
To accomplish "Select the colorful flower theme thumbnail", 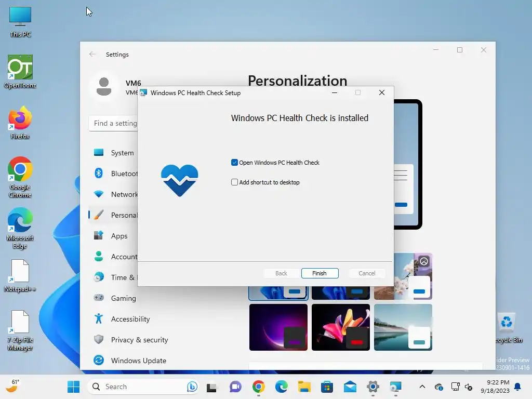I will 341,327.
